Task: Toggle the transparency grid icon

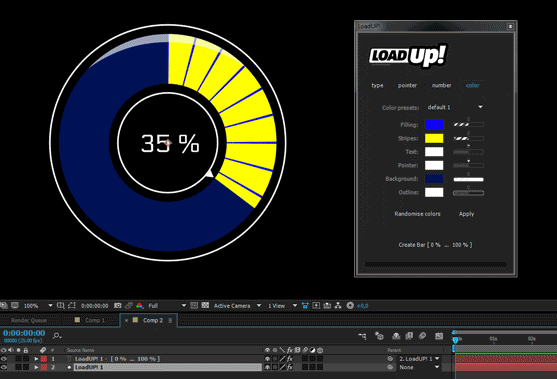Action: coord(205,305)
